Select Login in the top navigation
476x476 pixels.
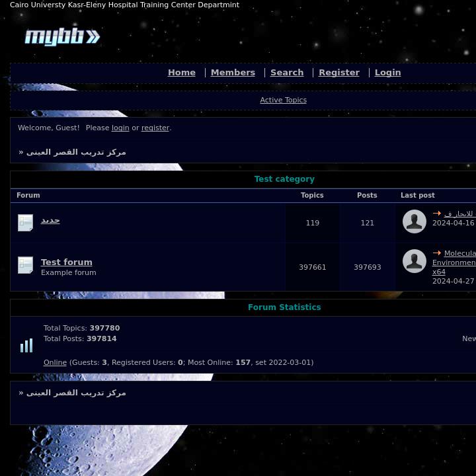tap(387, 73)
